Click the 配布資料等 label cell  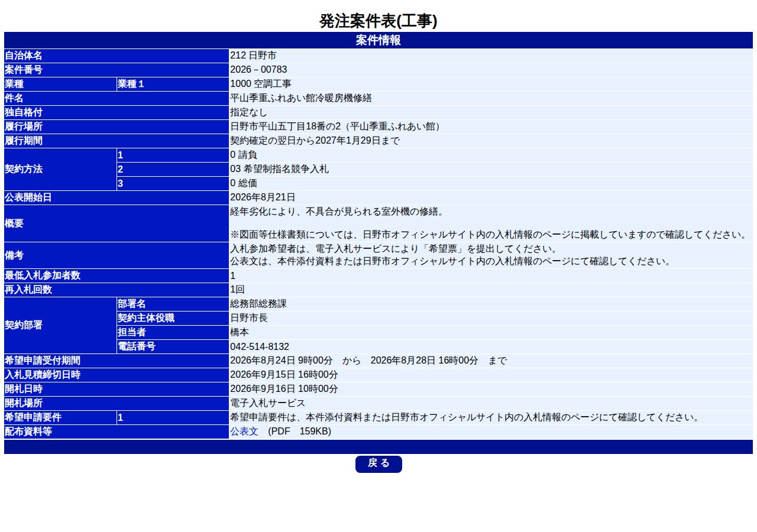click(116, 432)
